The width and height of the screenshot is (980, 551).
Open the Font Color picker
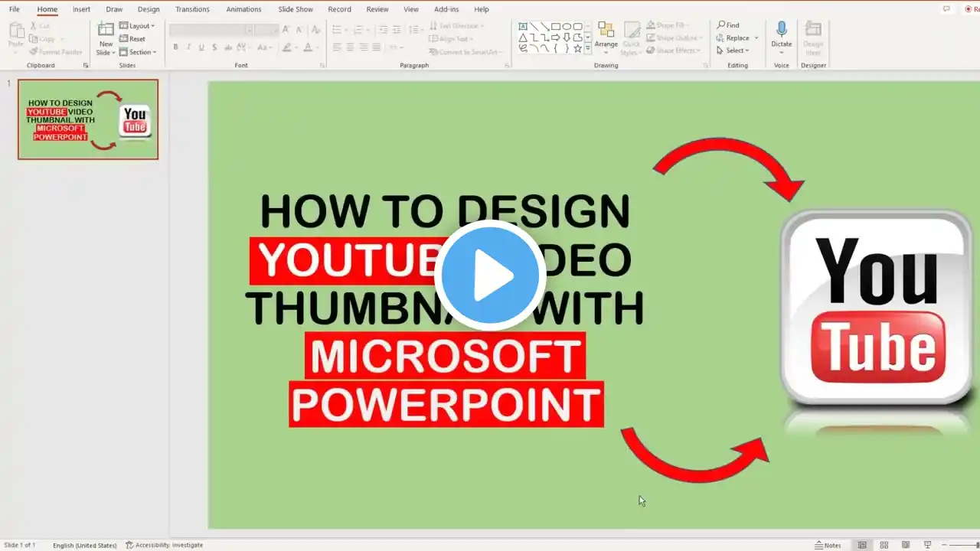[310, 47]
